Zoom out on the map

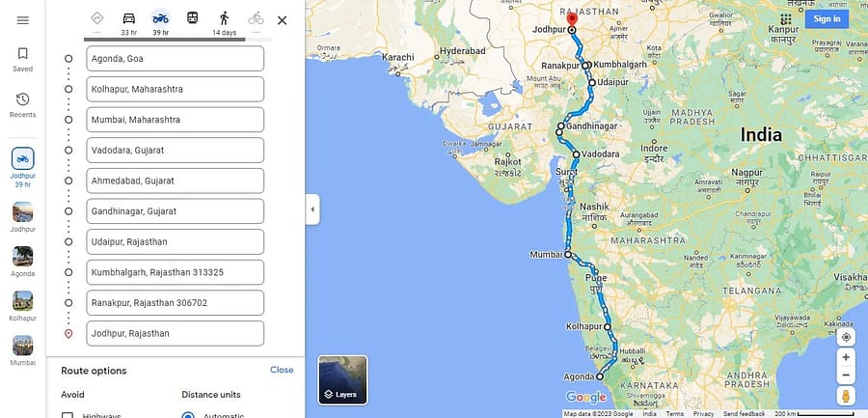[x=845, y=376]
